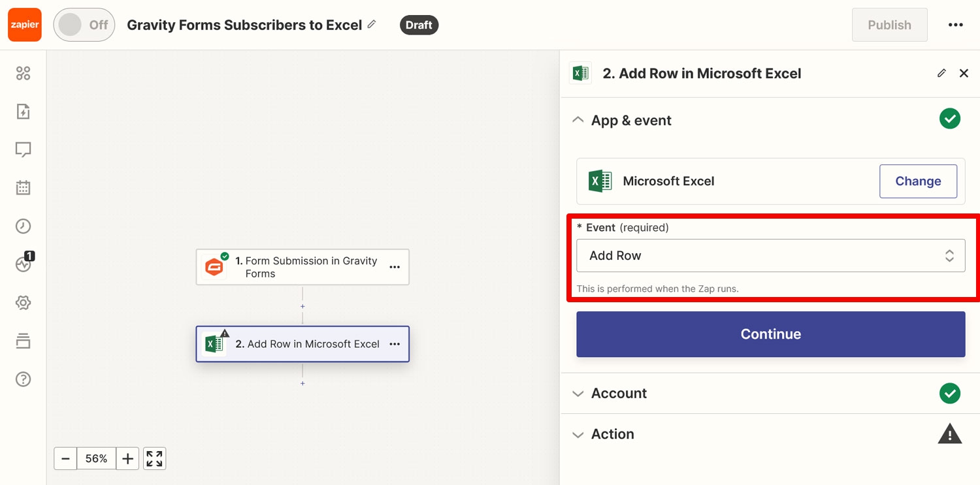Click the Microsoft Excel app icon in card
980x485 pixels.
(x=600, y=181)
